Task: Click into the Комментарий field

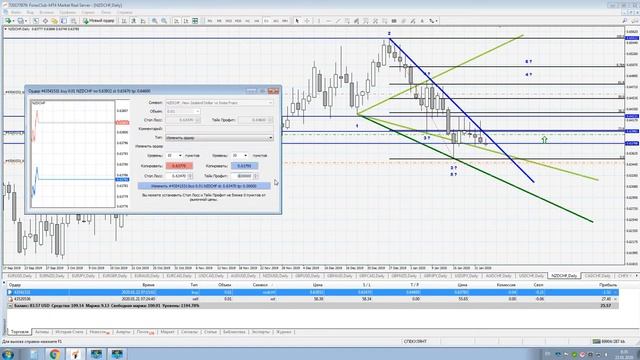Action: tap(219, 129)
